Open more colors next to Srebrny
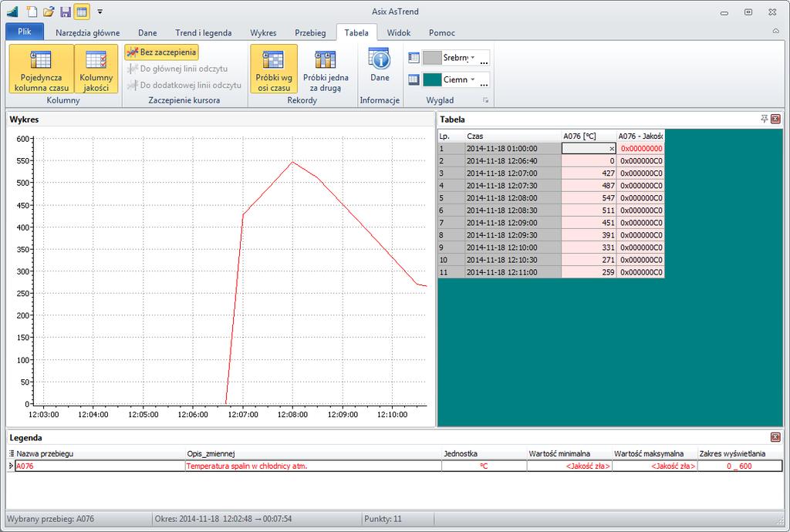Viewport: 790px width, 532px height. click(x=484, y=60)
